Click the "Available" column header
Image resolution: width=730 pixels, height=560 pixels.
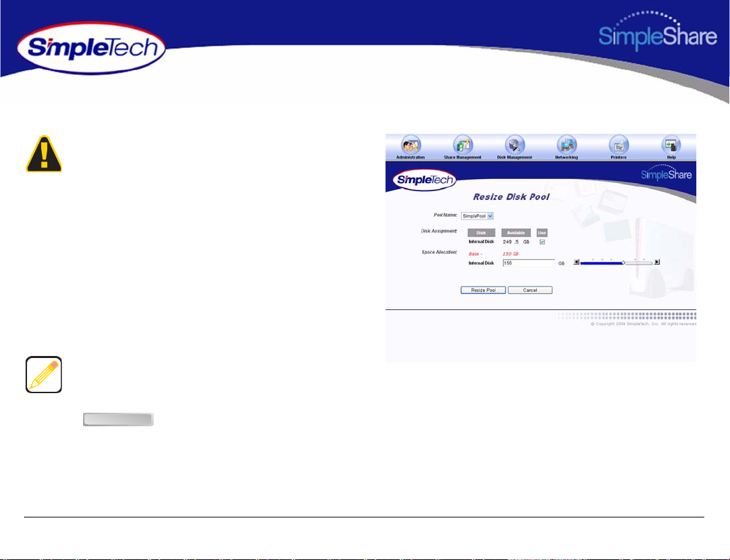click(x=516, y=233)
